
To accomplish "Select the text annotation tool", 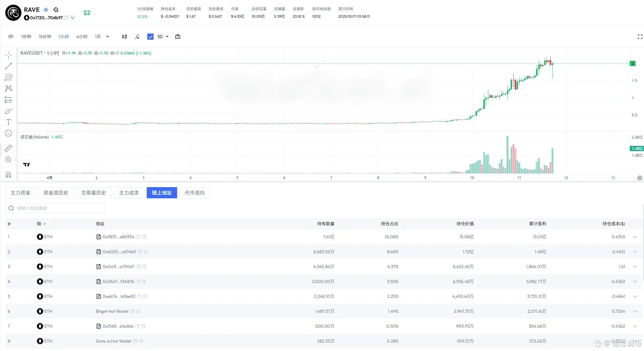I will (x=8, y=122).
